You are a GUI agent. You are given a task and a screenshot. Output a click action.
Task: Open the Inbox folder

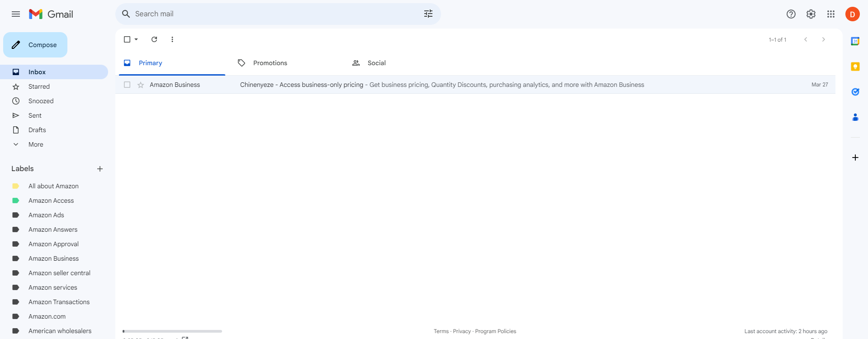[54, 72]
